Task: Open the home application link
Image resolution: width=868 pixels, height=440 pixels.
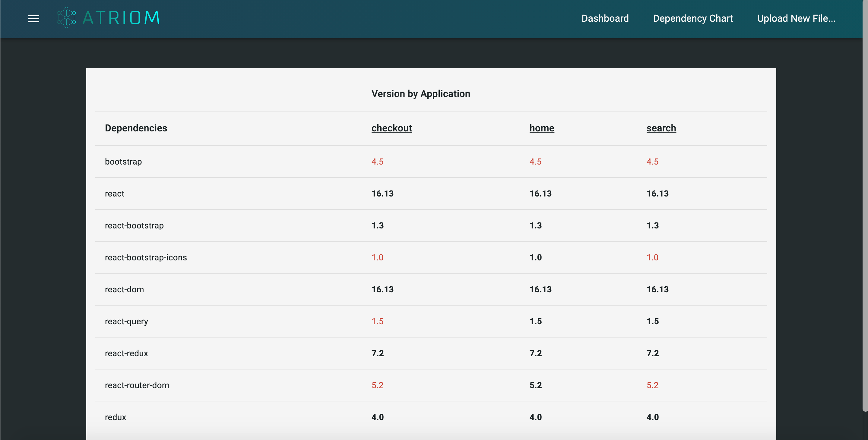Action: point(541,128)
